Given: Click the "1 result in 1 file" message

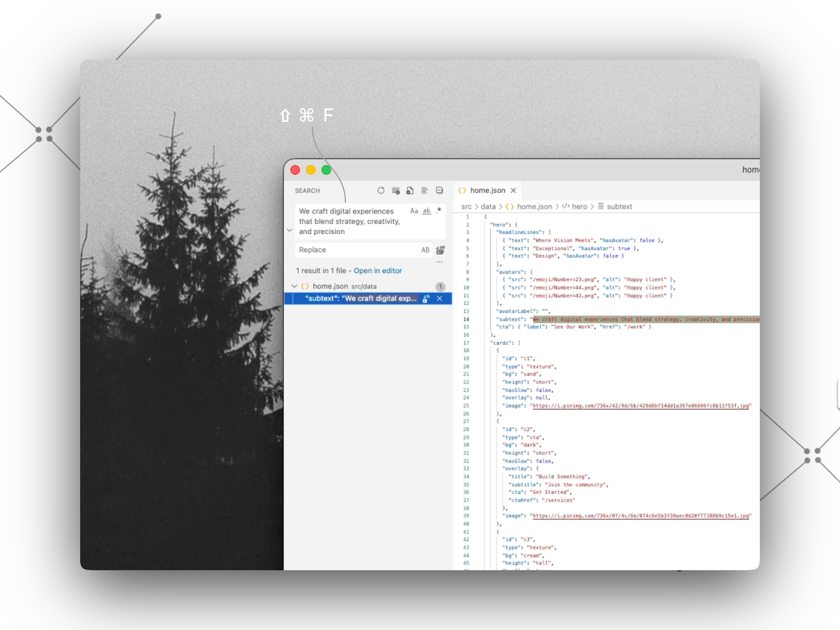Looking at the screenshot, I should click(321, 271).
